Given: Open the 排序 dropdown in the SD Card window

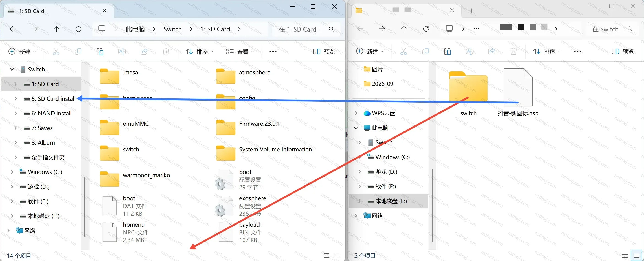Looking at the screenshot, I should click(199, 52).
